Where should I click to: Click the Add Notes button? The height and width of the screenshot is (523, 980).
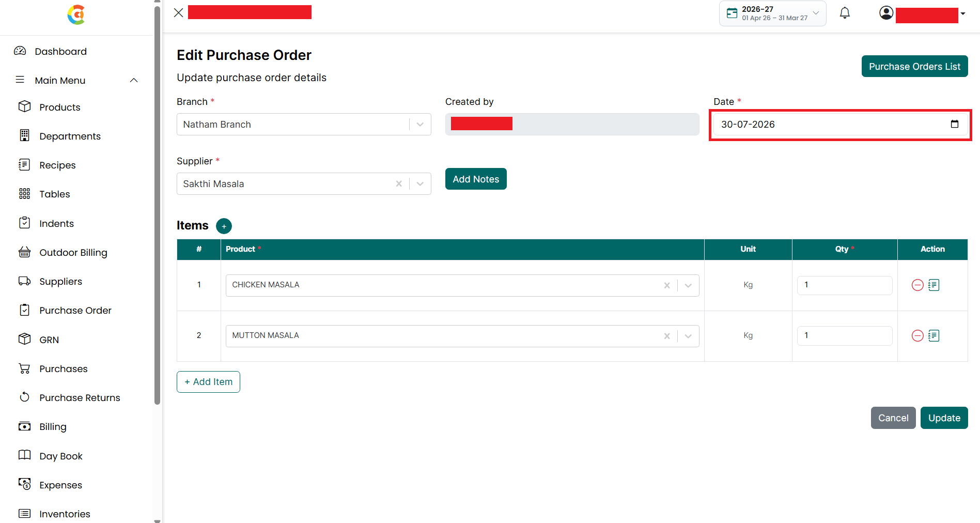pyautogui.click(x=476, y=179)
